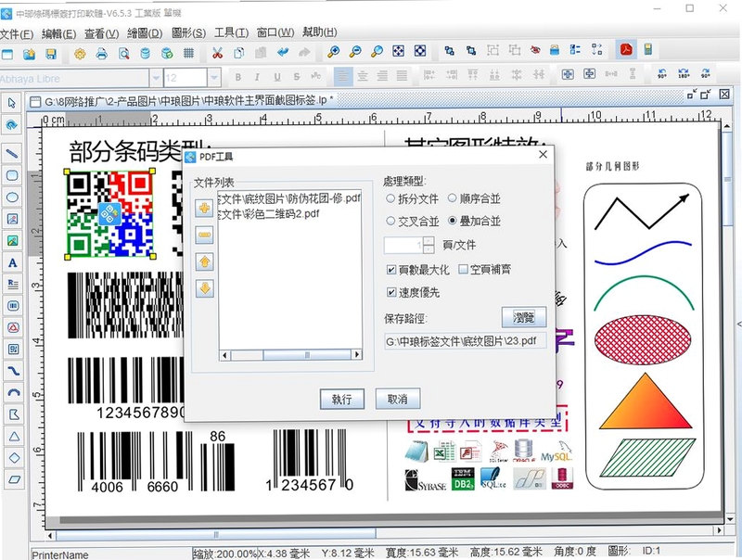Click the calculator icon in toolbar
This screenshot has height=560, width=742.
648,49
